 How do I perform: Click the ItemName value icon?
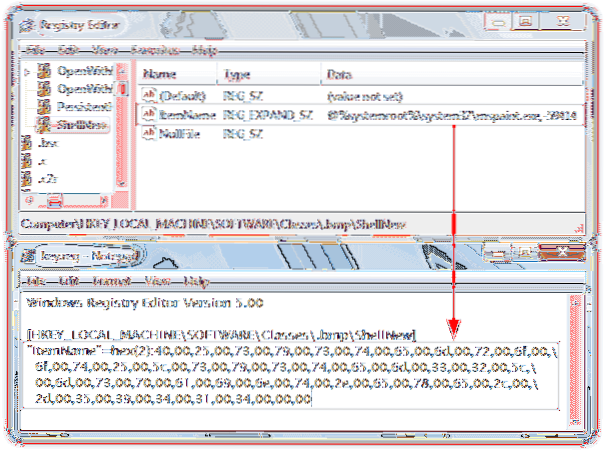149,115
